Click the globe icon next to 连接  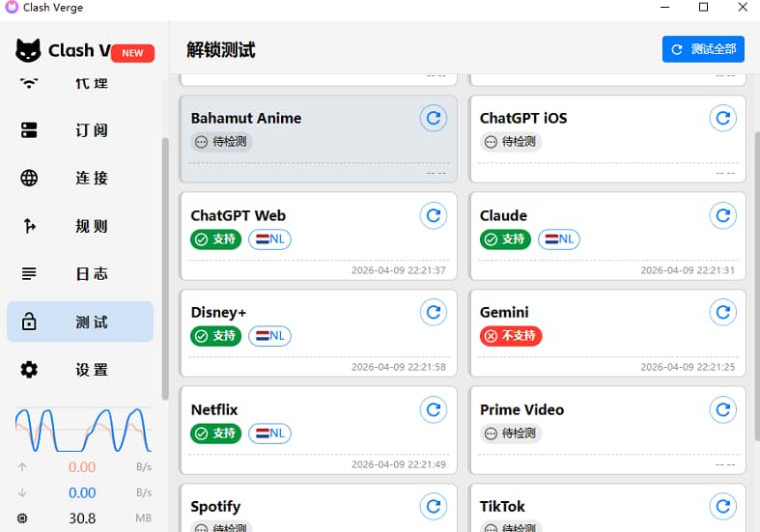point(29,178)
